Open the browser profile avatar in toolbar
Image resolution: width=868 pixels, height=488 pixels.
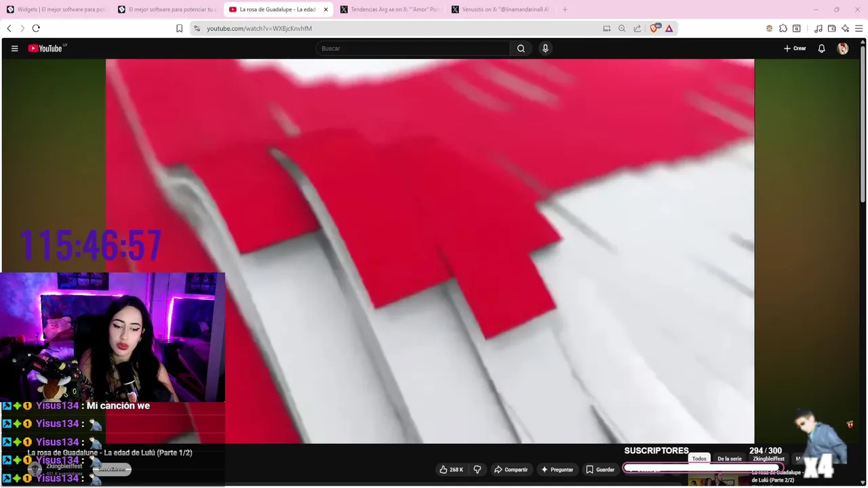pyautogui.click(x=769, y=28)
